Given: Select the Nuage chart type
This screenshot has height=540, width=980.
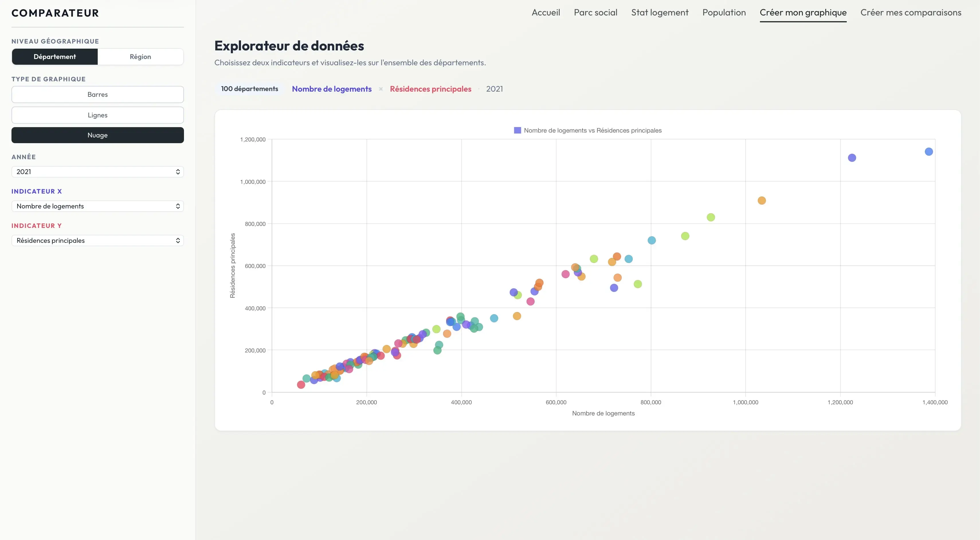Looking at the screenshot, I should coord(98,135).
